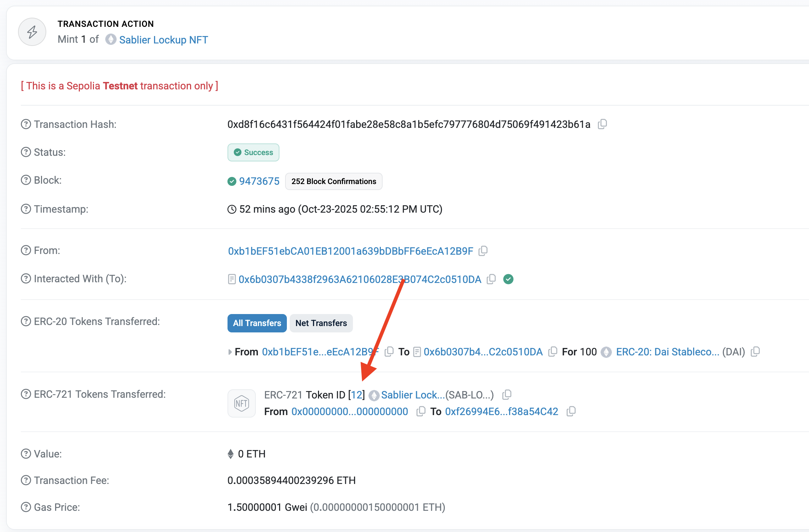Click the help icon beside Transaction Fee
The image size is (809, 532).
pyautogui.click(x=25, y=480)
